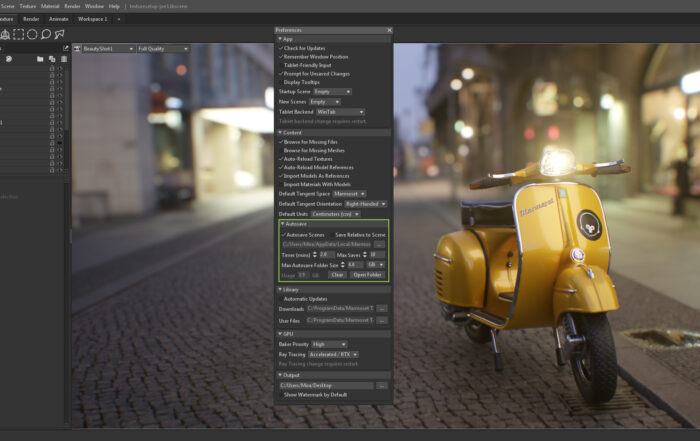Open the Render menu
This screenshot has height=441, width=700.
[x=72, y=6]
